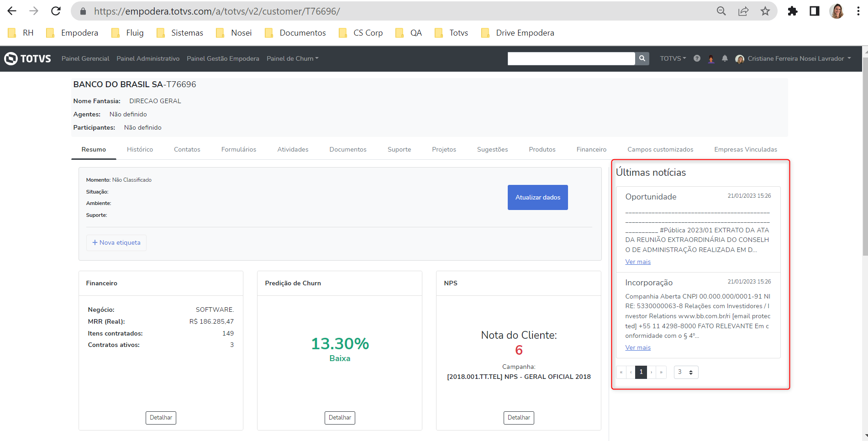Open the Fluig bookmark folder
Screen dimensions: 868x441
(127, 33)
